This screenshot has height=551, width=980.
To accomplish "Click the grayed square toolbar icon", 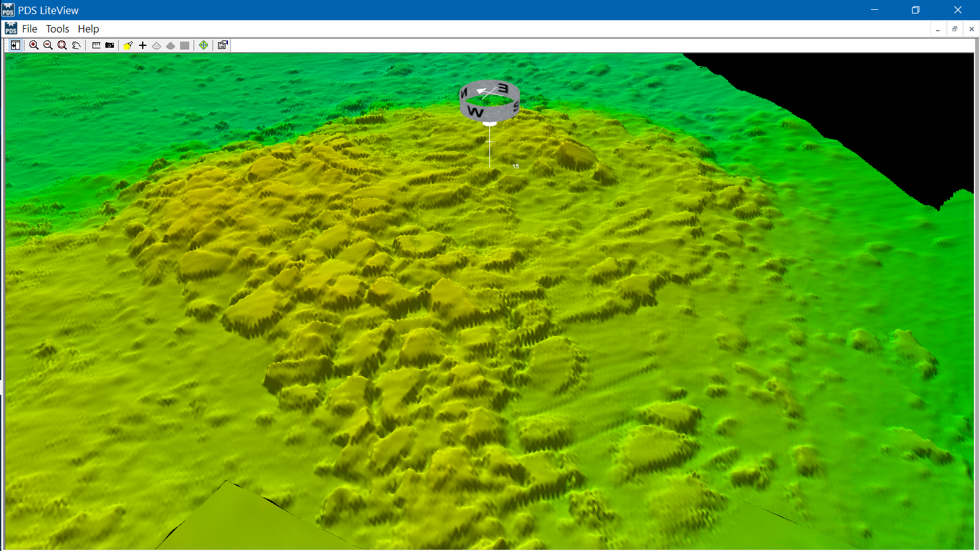I will click(184, 45).
